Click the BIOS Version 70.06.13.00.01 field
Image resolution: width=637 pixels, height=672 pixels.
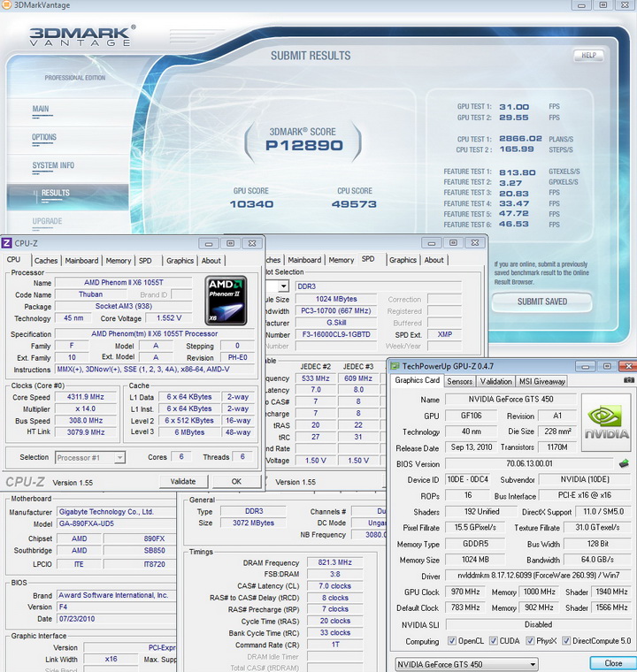point(529,463)
